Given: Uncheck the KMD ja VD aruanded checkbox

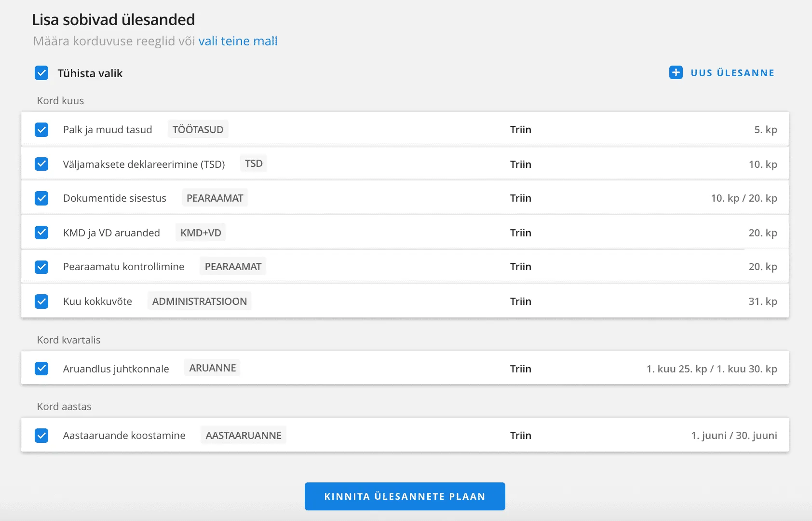Looking at the screenshot, I should pyautogui.click(x=41, y=233).
